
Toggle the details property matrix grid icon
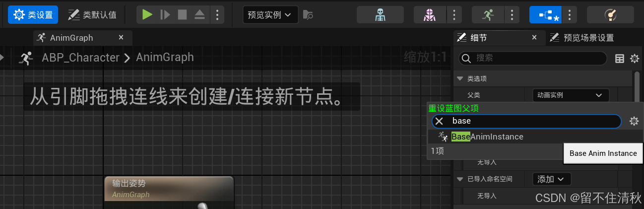pyautogui.click(x=620, y=59)
